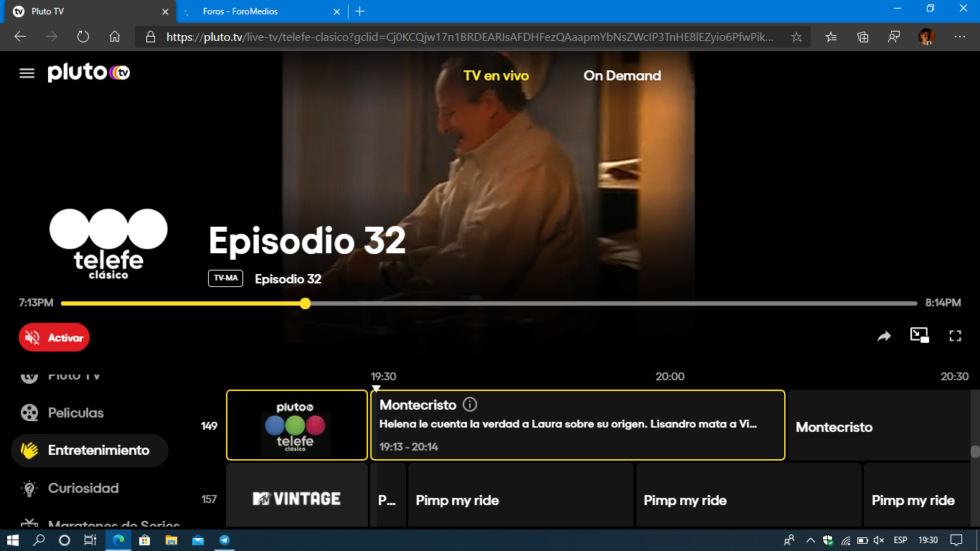Switch to the TV en vivo tab

point(496,75)
